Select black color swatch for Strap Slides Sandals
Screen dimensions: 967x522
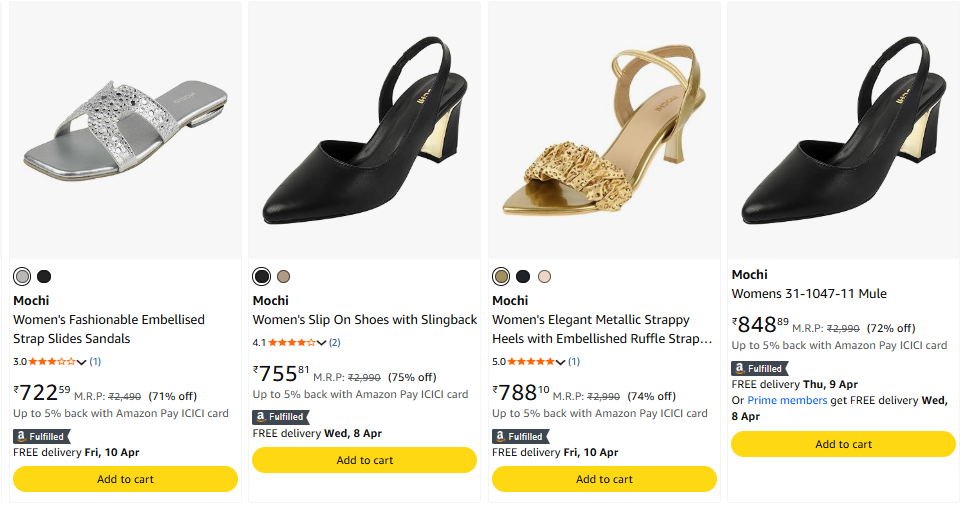point(44,277)
